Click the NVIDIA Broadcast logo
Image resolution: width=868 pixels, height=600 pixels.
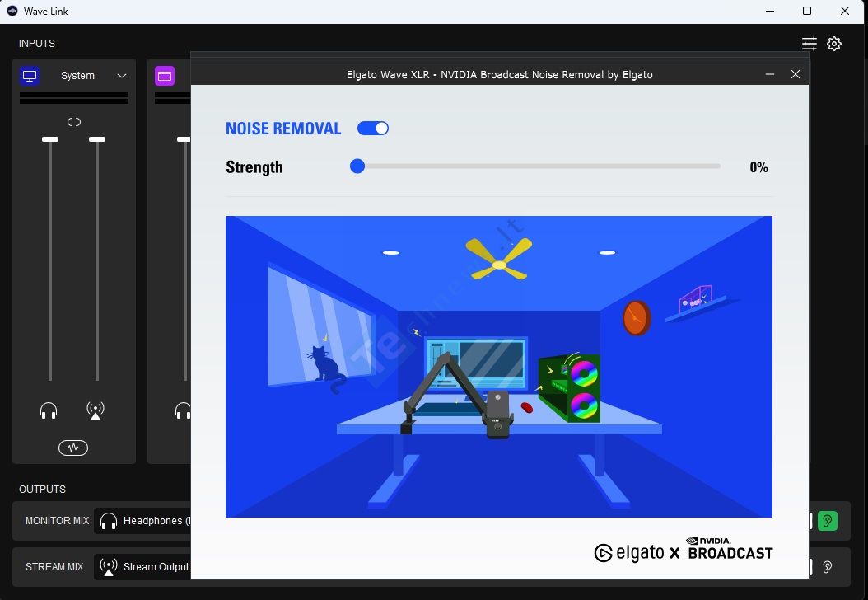click(730, 548)
